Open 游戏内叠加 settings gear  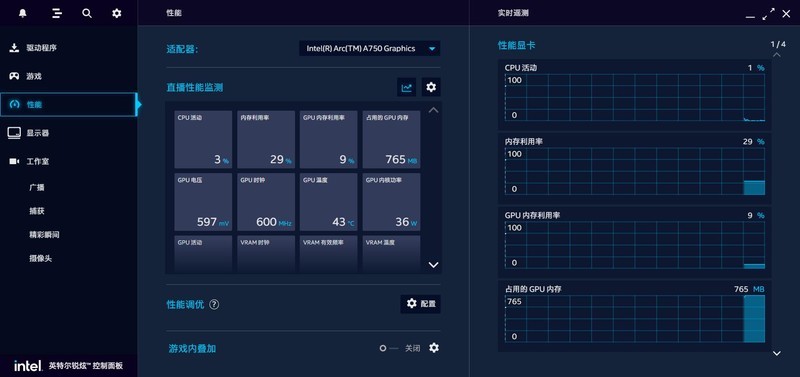pyautogui.click(x=434, y=348)
